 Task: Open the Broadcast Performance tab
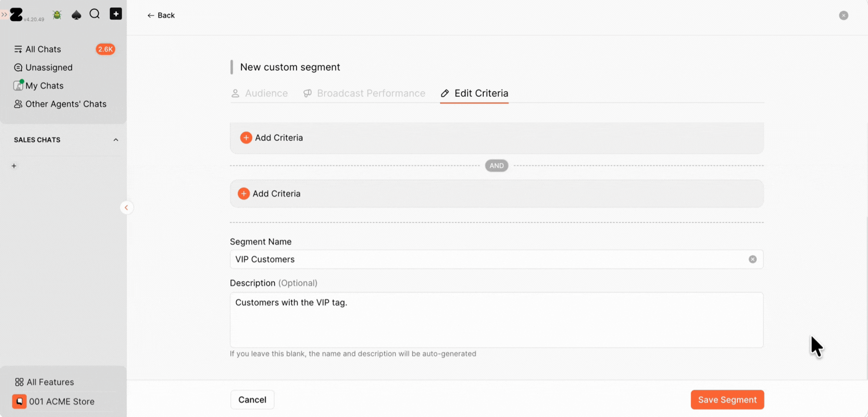click(x=364, y=94)
